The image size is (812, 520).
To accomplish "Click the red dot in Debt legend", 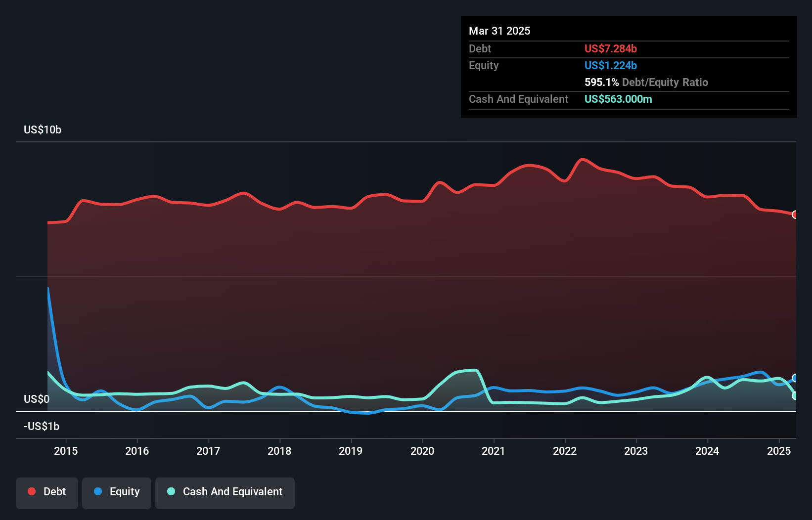I will (x=32, y=491).
